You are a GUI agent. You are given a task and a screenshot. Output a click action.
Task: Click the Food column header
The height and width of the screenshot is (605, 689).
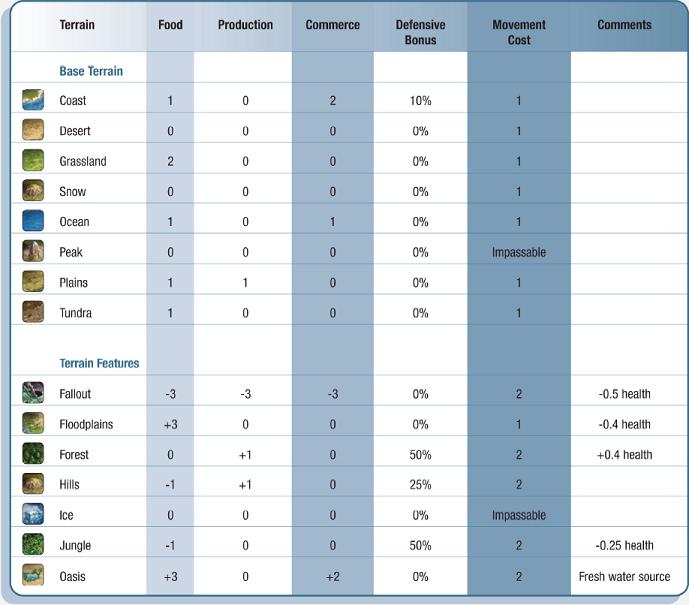tap(171, 25)
